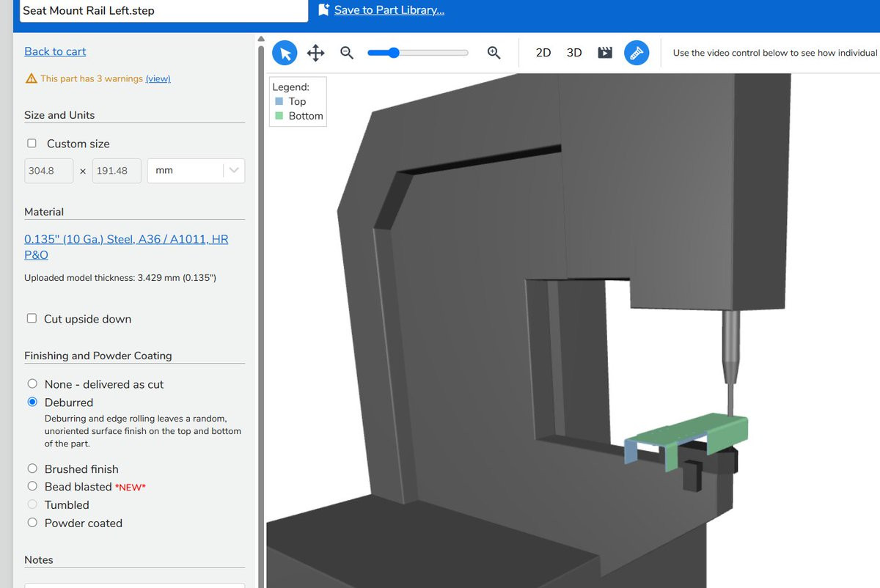Select the Powder coated radio option

point(32,523)
